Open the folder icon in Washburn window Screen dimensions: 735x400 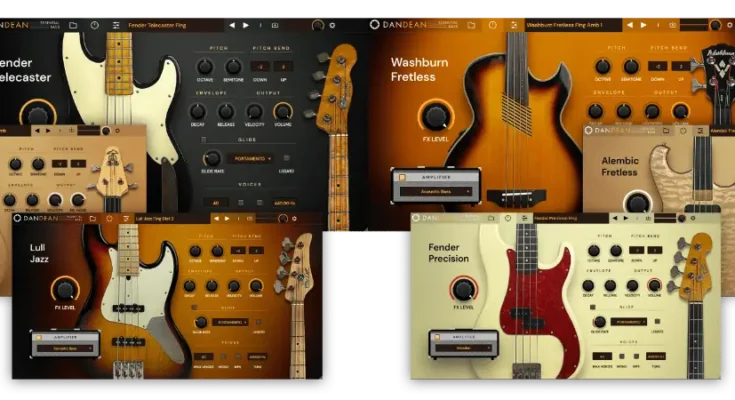pos(472,24)
